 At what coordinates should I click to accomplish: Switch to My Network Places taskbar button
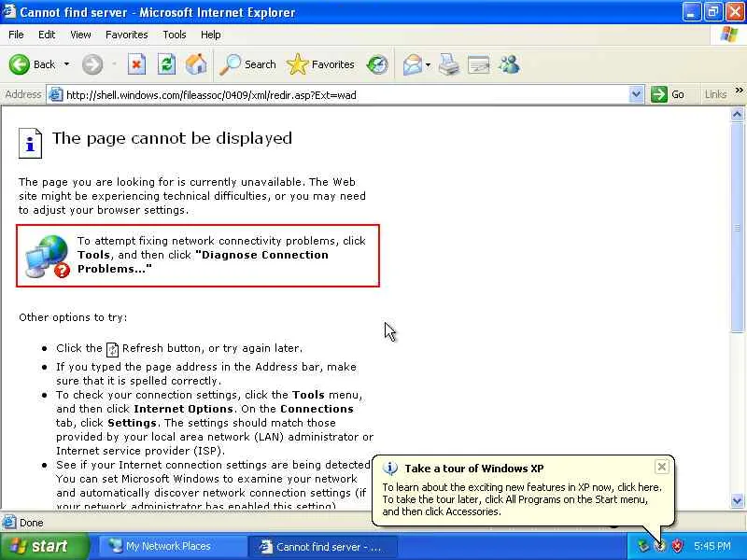[x=172, y=546]
